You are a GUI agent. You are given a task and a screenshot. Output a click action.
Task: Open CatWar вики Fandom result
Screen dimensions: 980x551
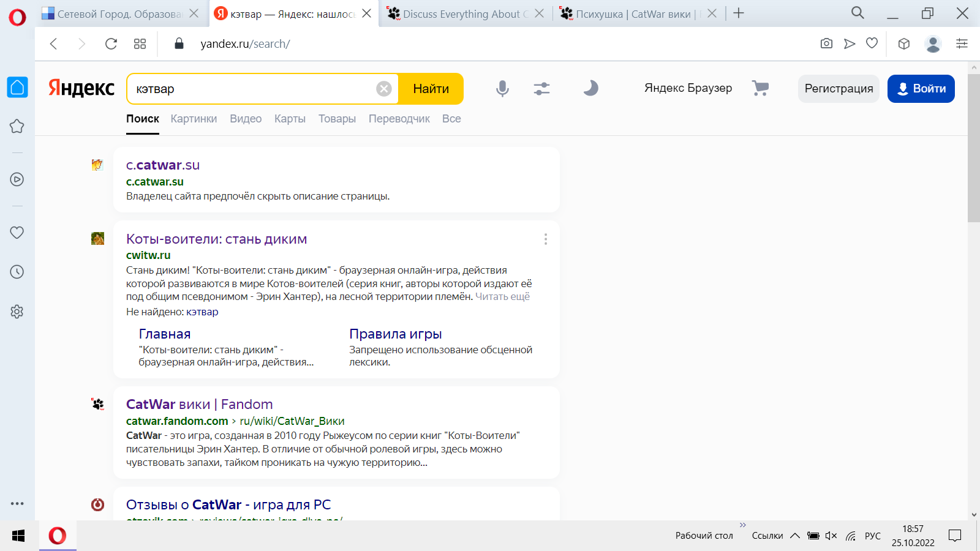tap(200, 405)
